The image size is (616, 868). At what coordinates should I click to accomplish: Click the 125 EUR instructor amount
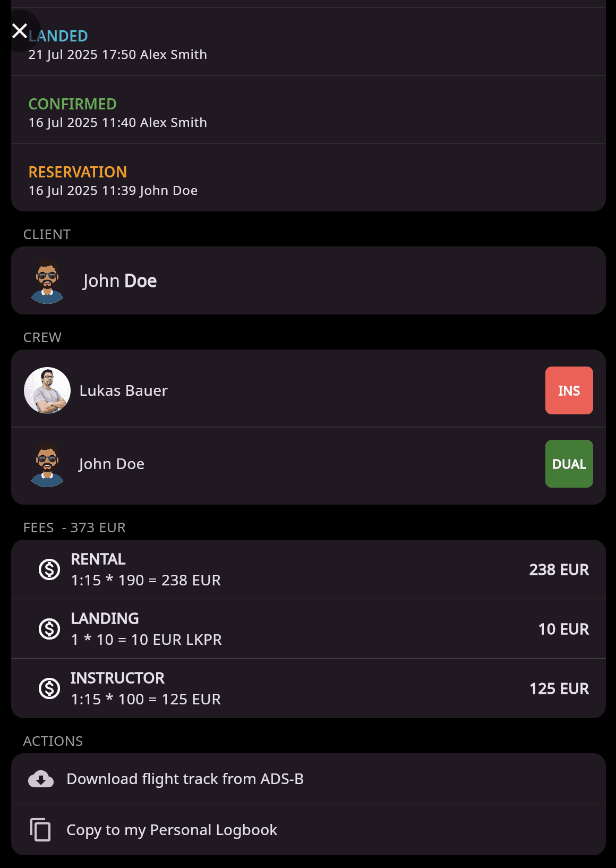[559, 688]
